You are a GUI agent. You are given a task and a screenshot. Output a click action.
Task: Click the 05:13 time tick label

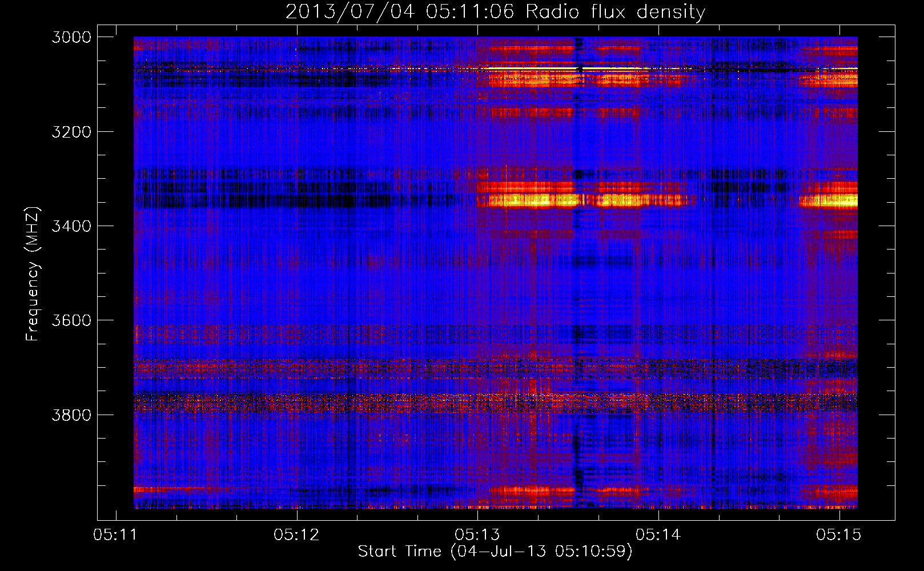[477, 535]
